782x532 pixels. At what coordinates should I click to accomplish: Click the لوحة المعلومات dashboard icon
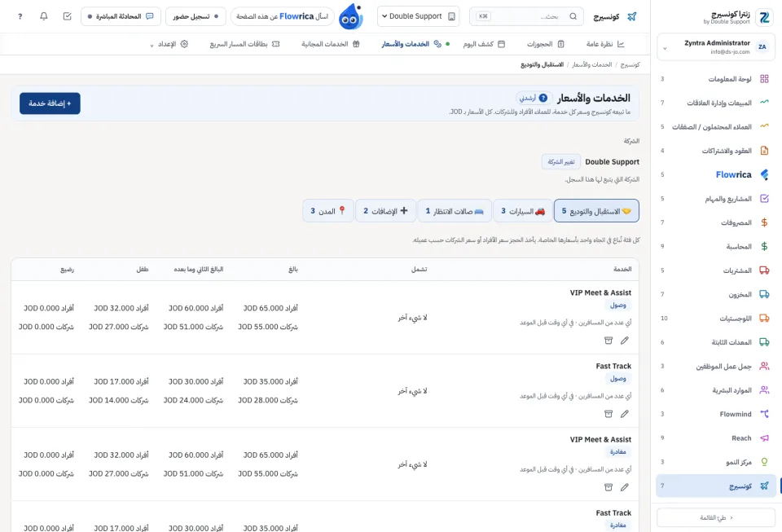(764, 79)
